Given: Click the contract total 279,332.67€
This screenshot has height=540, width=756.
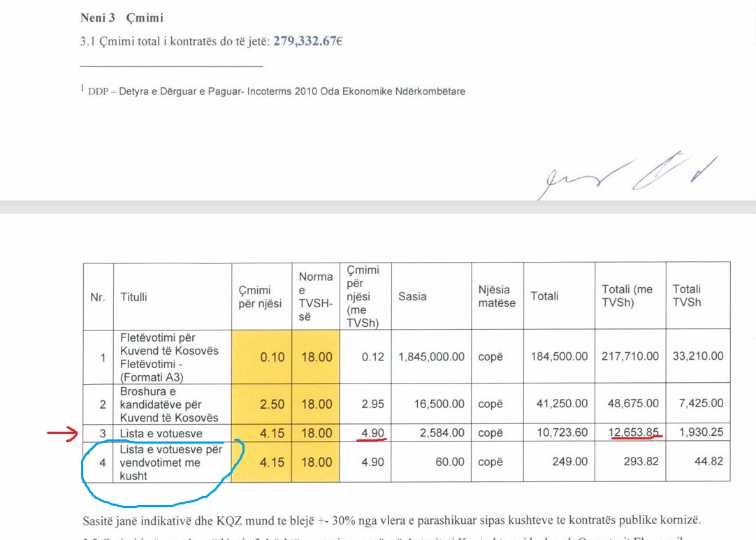Looking at the screenshot, I should [x=307, y=41].
